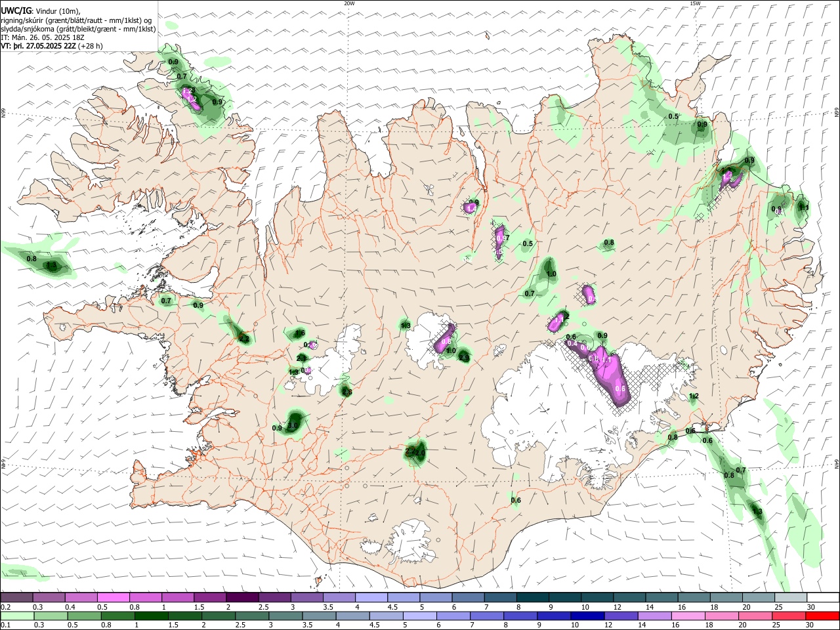Click the '1.6' precipitation value on the map

pyautogui.click(x=300, y=333)
